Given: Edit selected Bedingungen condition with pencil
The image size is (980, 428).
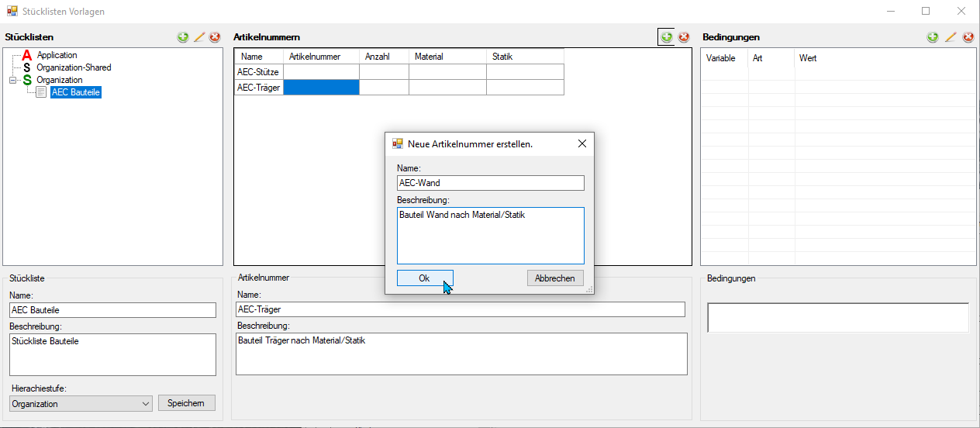Looking at the screenshot, I should pyautogui.click(x=951, y=36).
